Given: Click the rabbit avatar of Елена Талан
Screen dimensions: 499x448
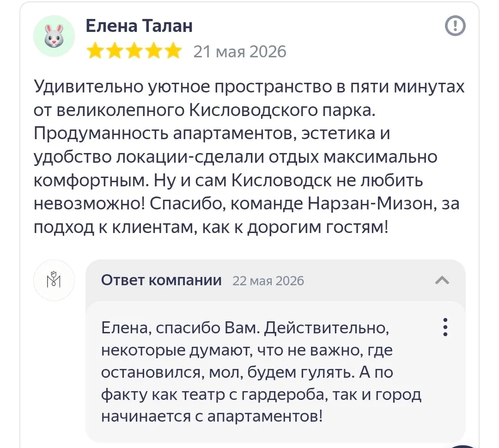Looking at the screenshot, I should pos(54,36).
